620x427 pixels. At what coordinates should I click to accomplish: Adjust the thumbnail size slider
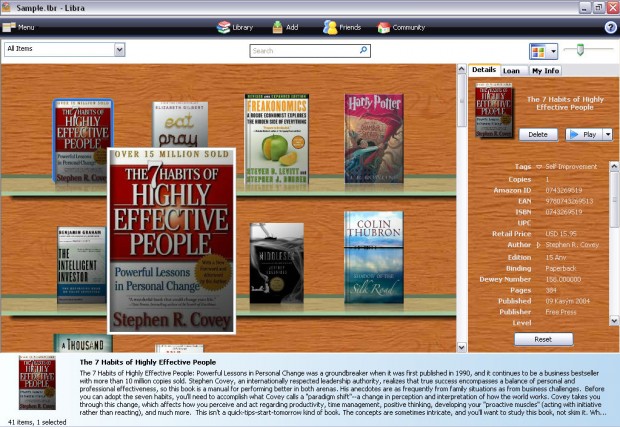pyautogui.click(x=580, y=50)
